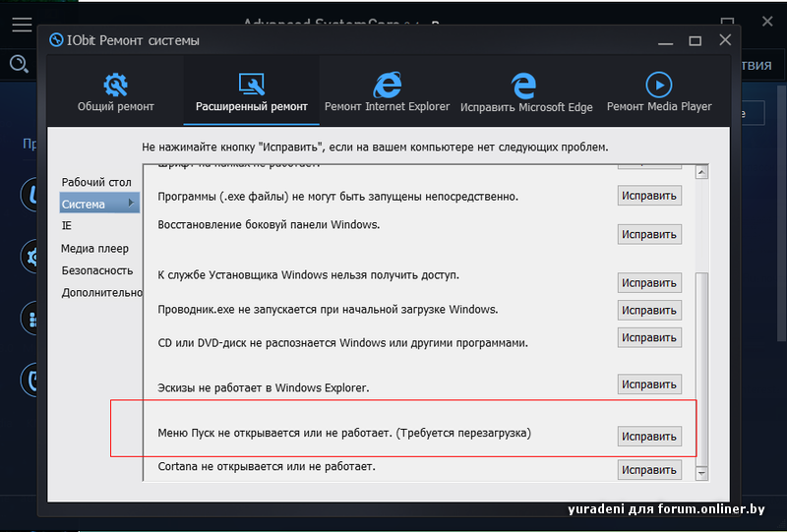
Task: Click text 'К службе Установщика Windows нельзя получить доступ.'
Action: click(x=308, y=275)
